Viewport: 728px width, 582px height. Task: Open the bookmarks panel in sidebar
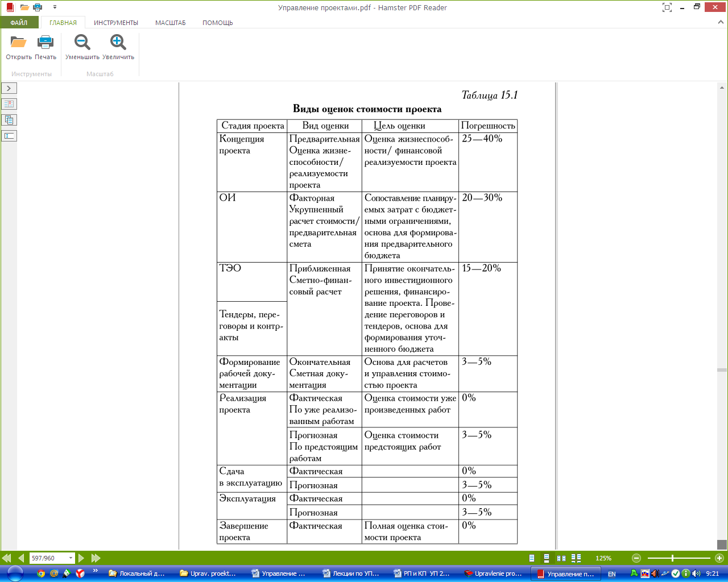[9, 104]
